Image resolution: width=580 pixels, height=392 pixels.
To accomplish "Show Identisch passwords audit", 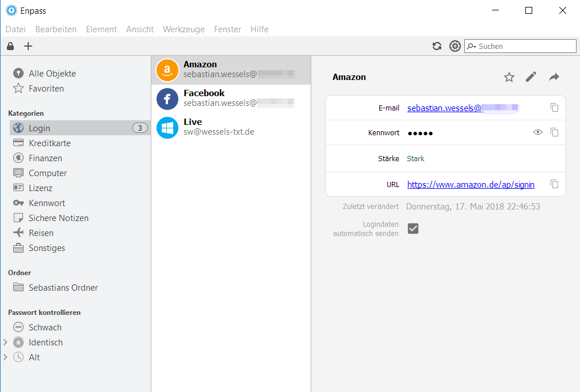I will (x=45, y=342).
